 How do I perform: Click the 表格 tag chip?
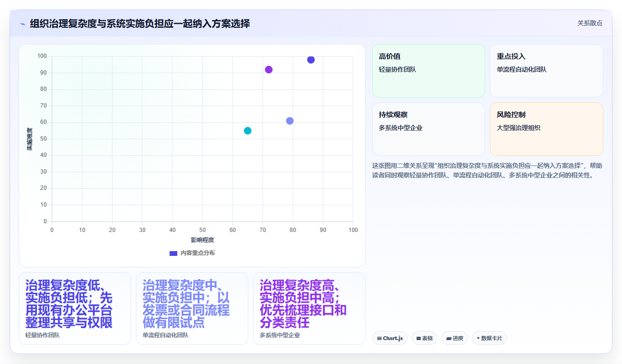click(424, 338)
